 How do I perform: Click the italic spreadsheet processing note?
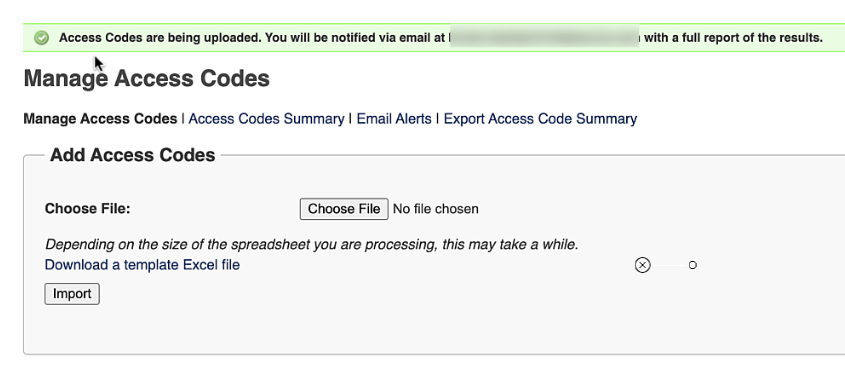[311, 245]
